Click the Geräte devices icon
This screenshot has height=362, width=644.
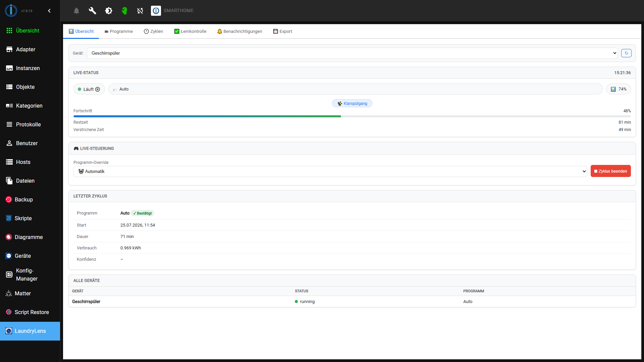[x=9, y=256]
